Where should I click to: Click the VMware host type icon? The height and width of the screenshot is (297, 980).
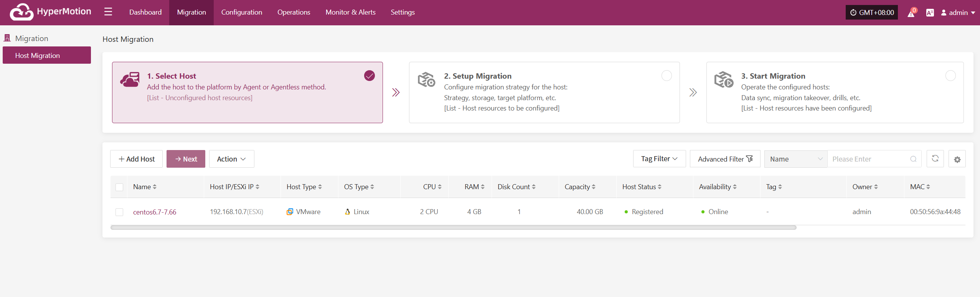coord(290,212)
